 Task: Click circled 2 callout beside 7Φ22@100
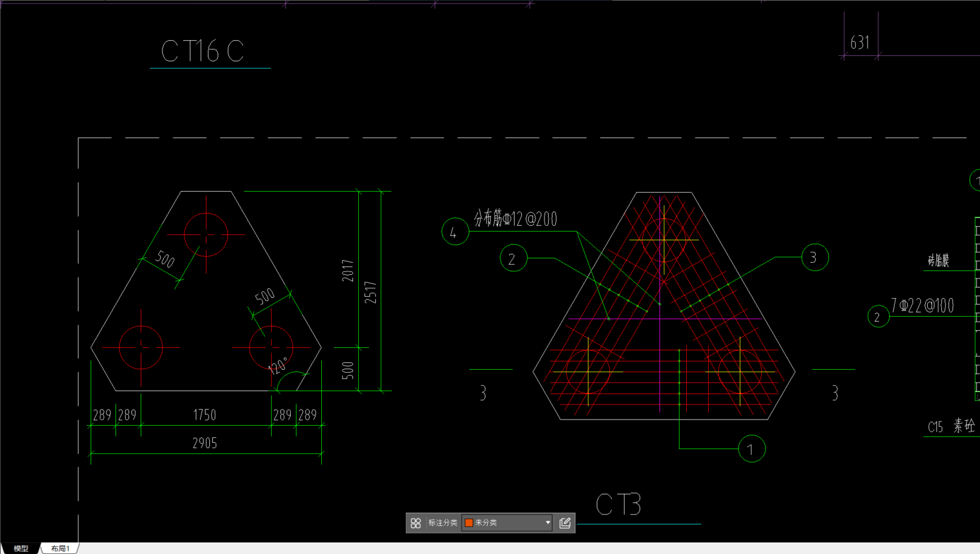click(x=878, y=317)
